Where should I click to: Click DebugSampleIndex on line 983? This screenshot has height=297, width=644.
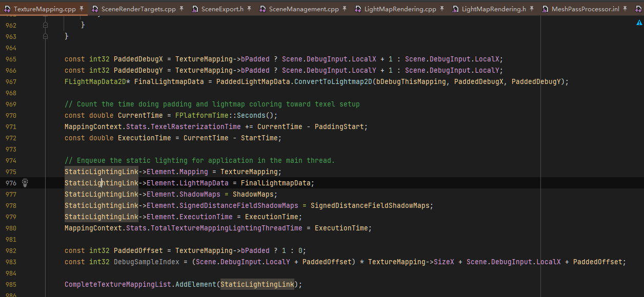point(147,262)
